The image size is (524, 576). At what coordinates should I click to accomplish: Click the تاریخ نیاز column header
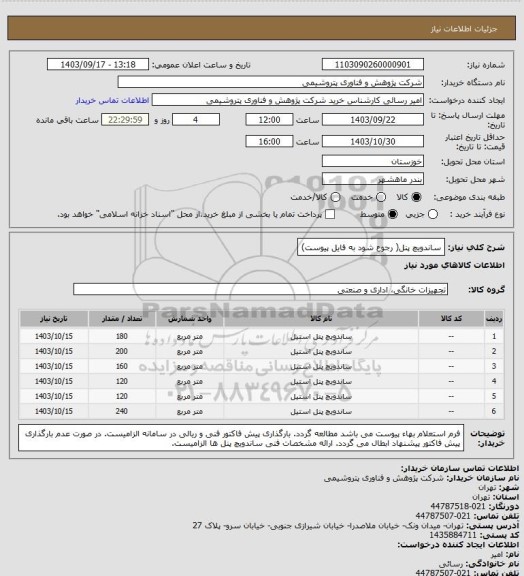[x=54, y=319]
